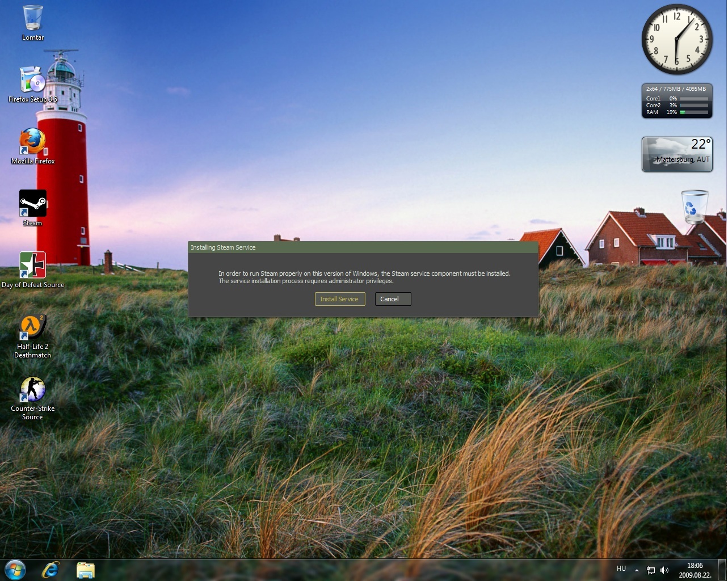Open the network status tray icon
The image size is (728, 581).
(x=651, y=570)
